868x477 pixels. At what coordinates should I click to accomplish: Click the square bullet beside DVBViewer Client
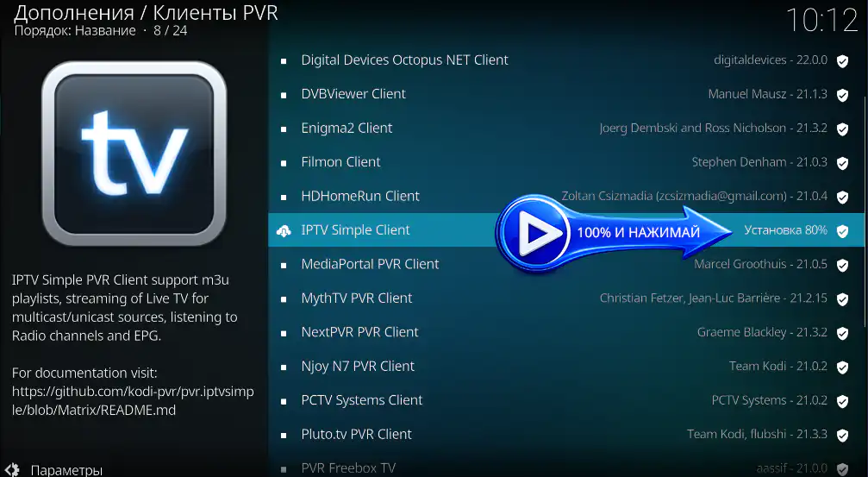tap(284, 95)
